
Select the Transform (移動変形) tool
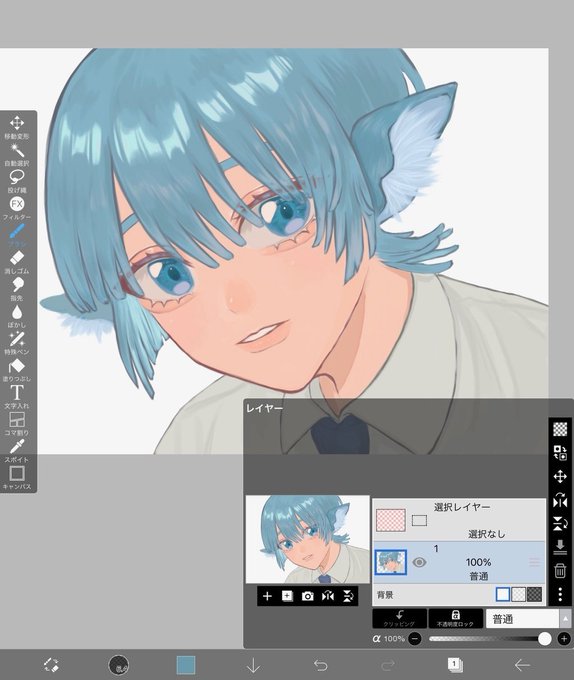tap(17, 126)
